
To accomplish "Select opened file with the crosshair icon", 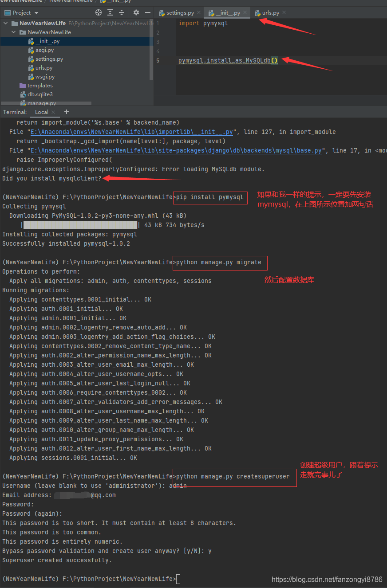I will click(98, 12).
